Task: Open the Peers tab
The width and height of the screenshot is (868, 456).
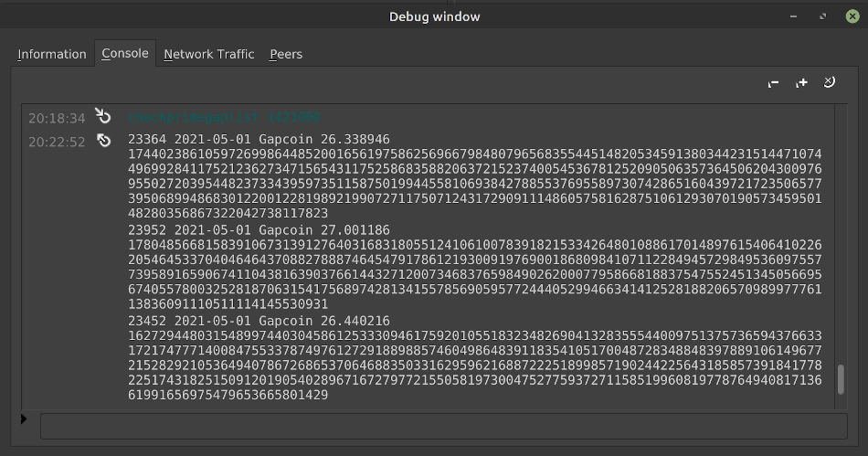Action: tap(286, 54)
